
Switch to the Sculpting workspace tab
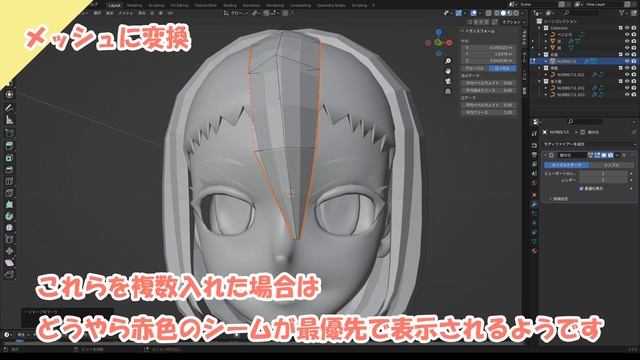pyautogui.click(x=156, y=5)
